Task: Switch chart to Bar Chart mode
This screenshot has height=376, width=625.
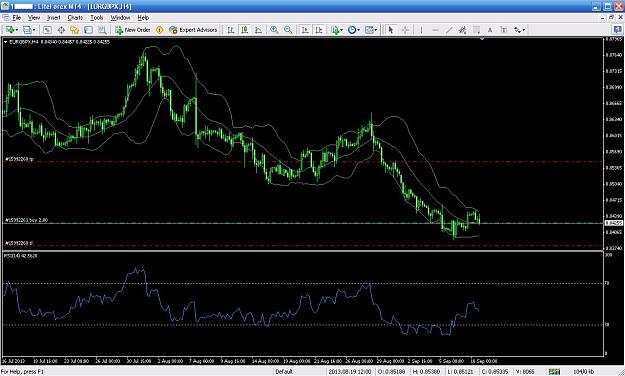Action: click(x=231, y=30)
